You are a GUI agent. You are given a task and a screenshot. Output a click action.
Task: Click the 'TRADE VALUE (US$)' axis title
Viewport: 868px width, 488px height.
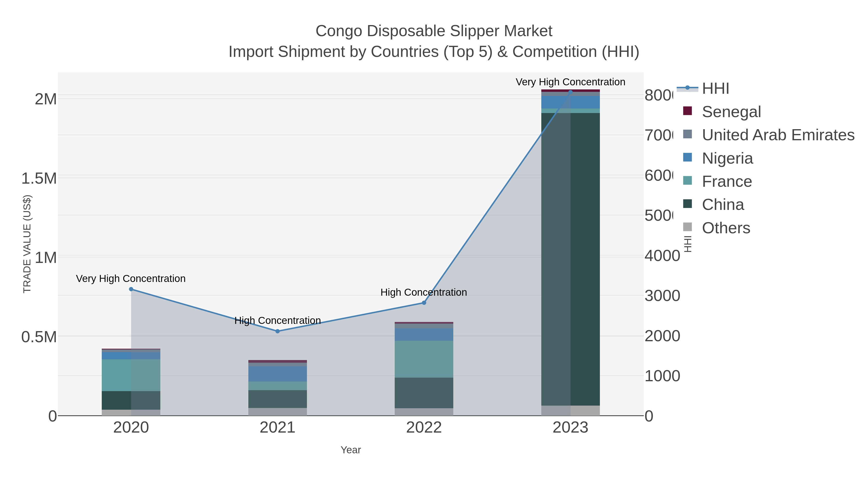coord(27,244)
